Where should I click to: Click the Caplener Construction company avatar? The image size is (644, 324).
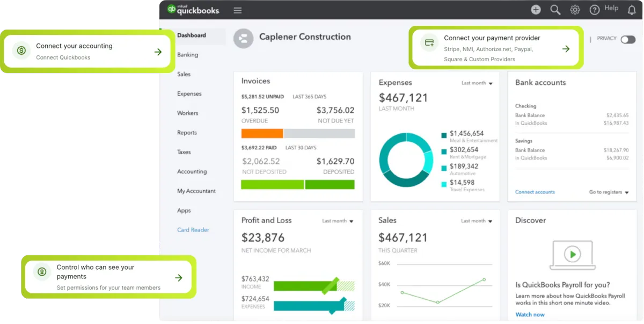243,38
